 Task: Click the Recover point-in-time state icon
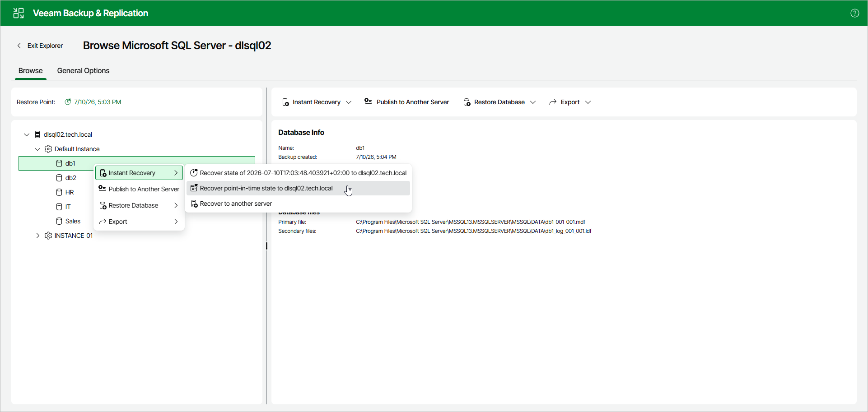pos(194,188)
